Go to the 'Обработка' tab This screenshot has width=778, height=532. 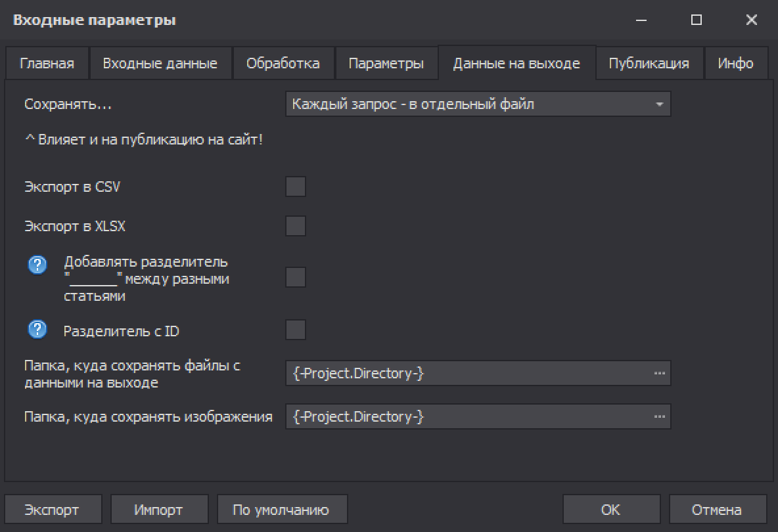283,64
